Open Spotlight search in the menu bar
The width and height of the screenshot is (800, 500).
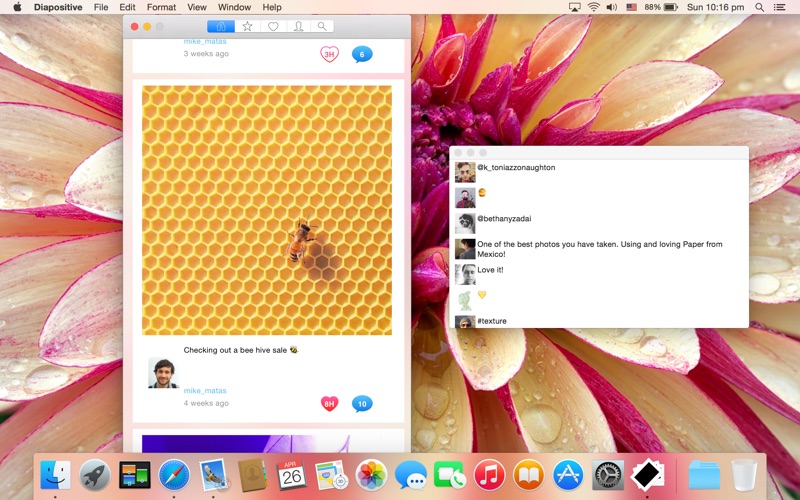759,7
